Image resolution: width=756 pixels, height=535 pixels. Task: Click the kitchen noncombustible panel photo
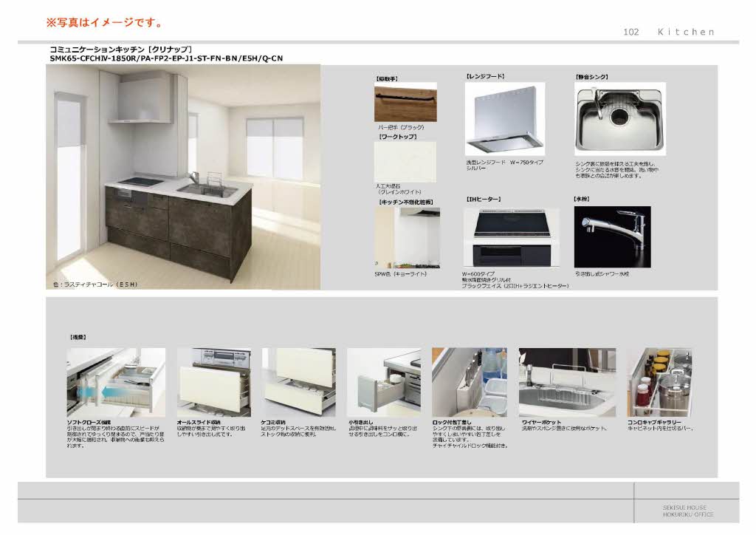(x=408, y=237)
